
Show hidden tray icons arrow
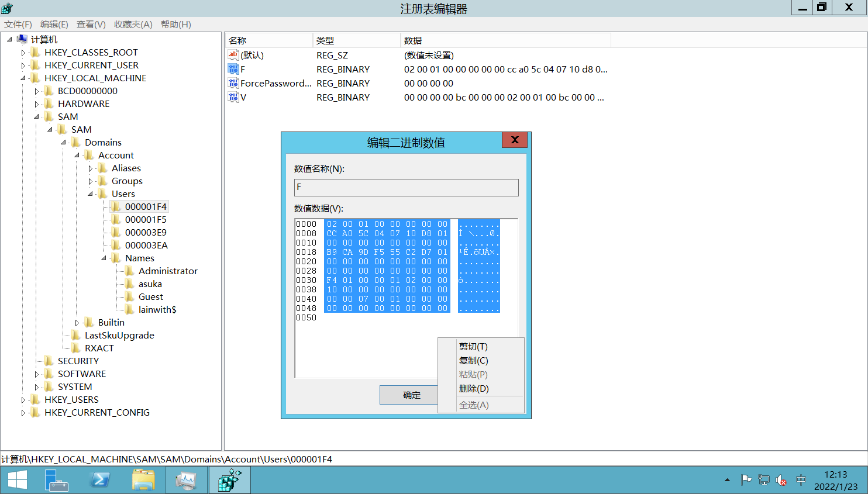click(727, 480)
